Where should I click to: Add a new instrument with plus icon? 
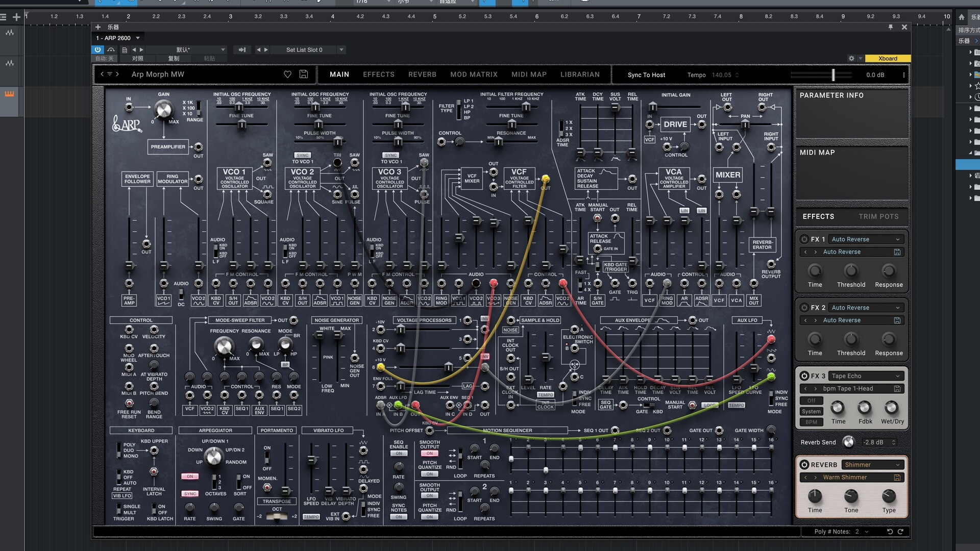pos(98,27)
